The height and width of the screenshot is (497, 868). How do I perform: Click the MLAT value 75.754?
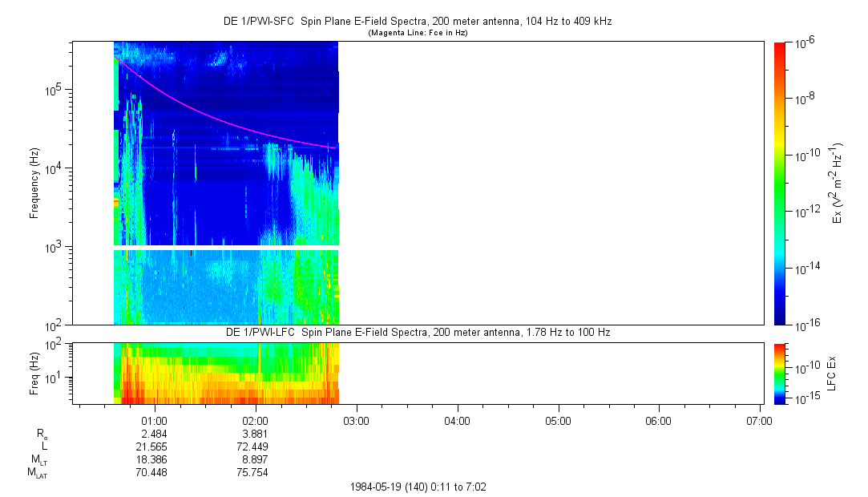[252, 473]
